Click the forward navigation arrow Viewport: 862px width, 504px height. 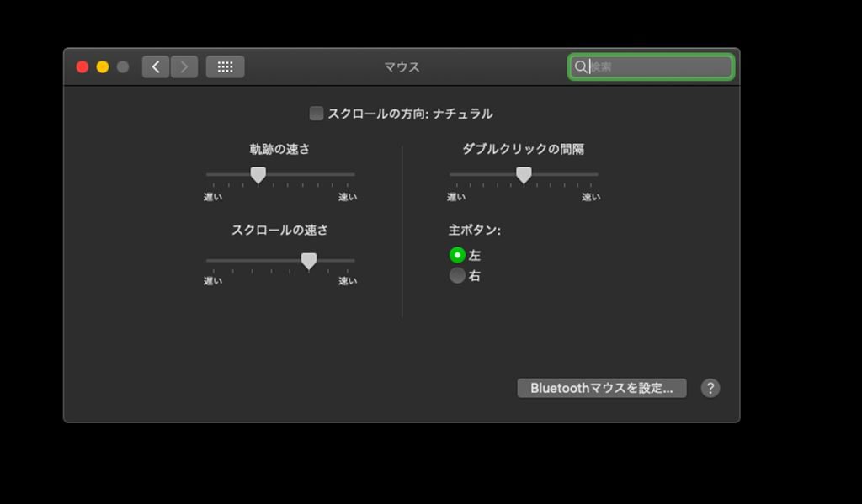click(x=184, y=67)
